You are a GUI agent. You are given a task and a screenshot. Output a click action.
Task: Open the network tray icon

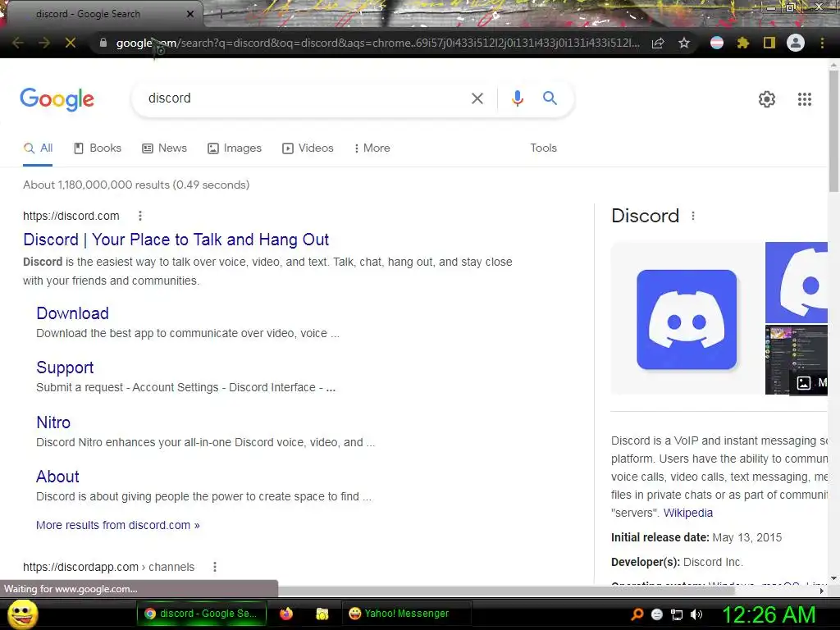(x=677, y=614)
